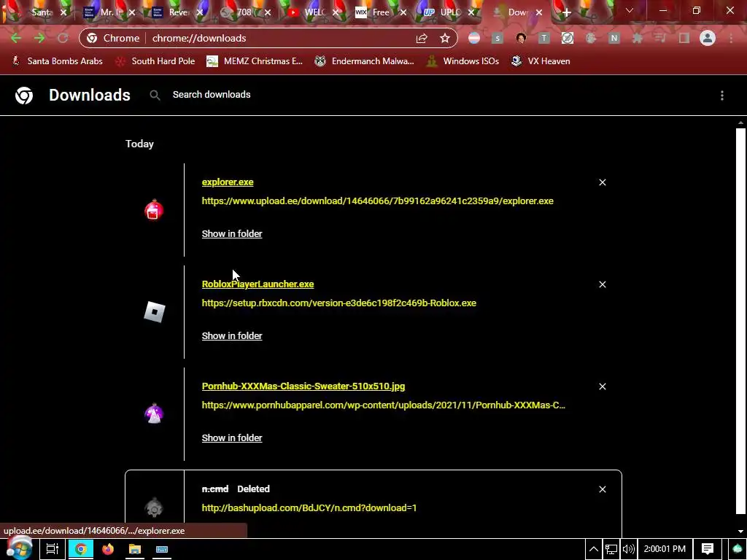Open the bashupload n.cmd source URL
The height and width of the screenshot is (560, 747).
click(x=309, y=508)
